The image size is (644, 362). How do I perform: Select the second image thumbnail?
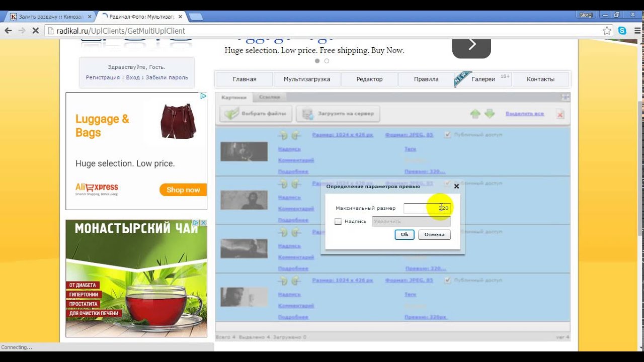coord(244,200)
